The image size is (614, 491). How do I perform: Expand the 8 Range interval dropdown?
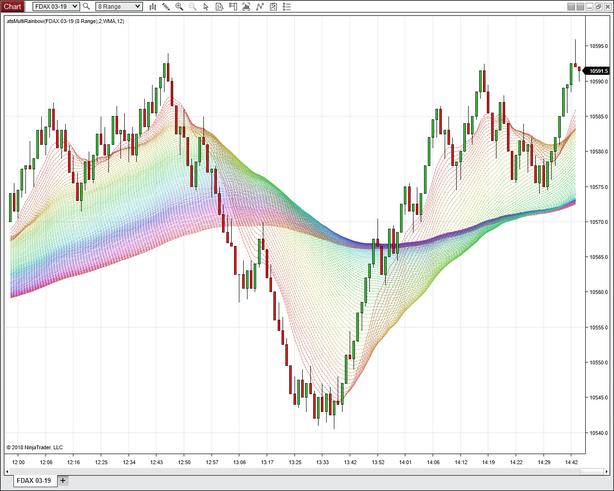[141, 6]
